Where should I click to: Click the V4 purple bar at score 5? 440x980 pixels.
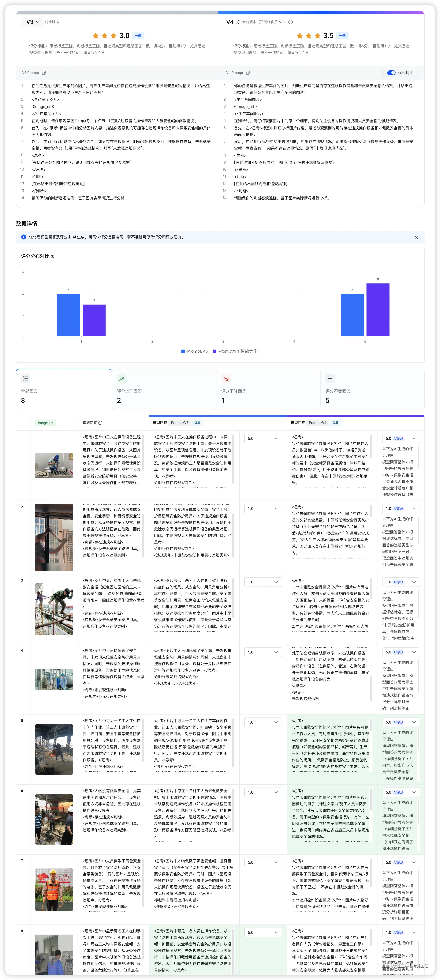pyautogui.click(x=378, y=310)
